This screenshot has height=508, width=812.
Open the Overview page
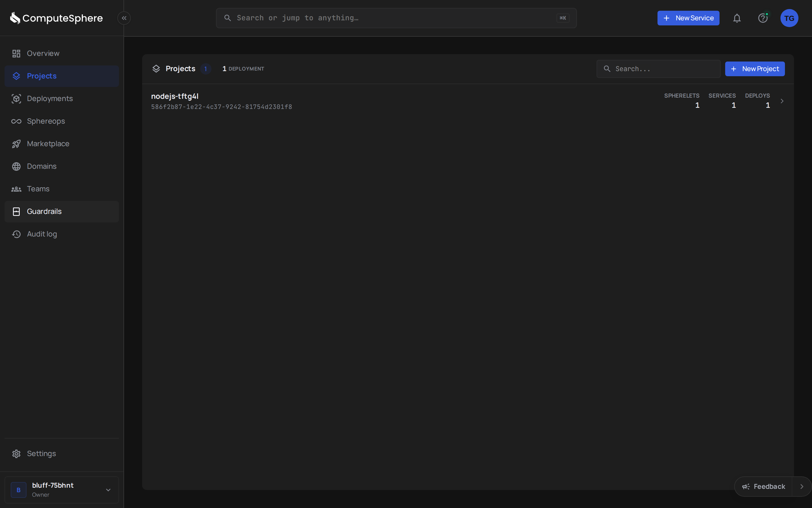(62, 53)
